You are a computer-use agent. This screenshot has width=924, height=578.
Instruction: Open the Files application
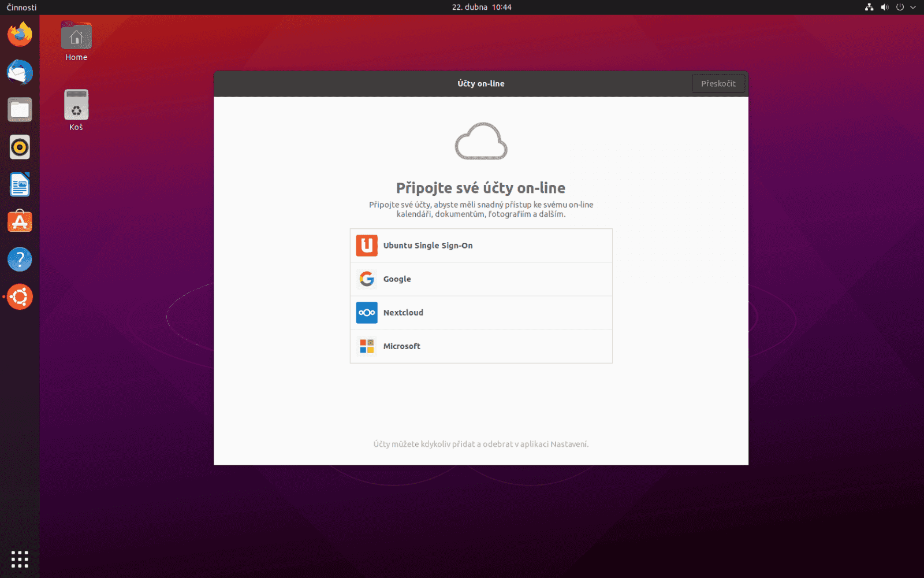pos(20,109)
